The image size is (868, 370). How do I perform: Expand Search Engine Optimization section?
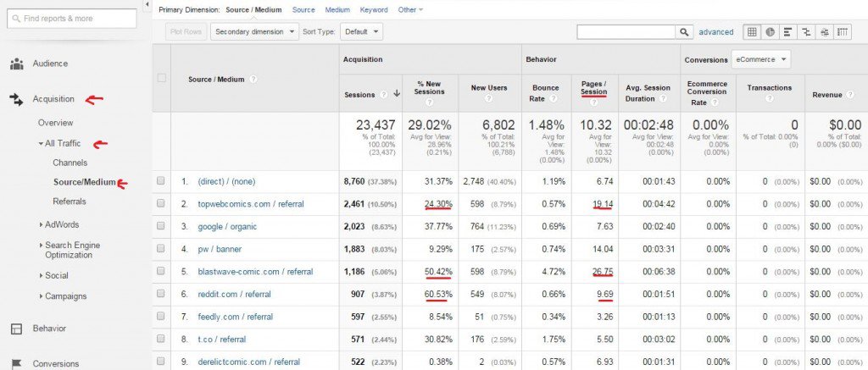pyautogui.click(x=42, y=245)
